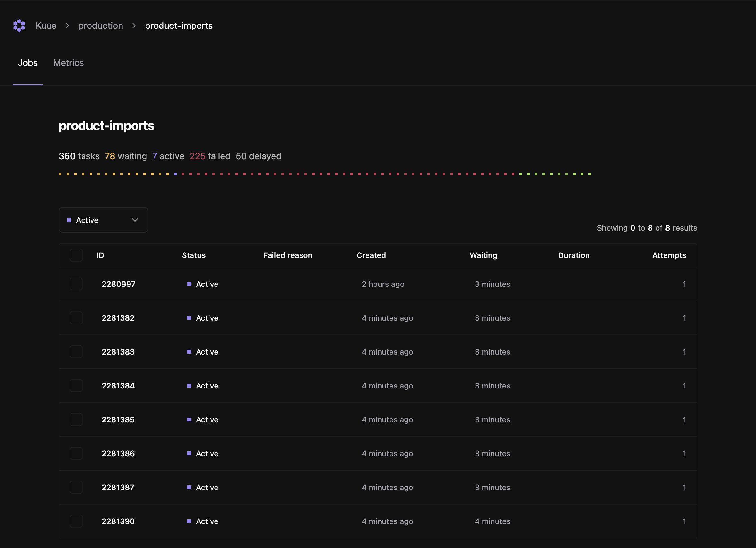The image size is (756, 548).
Task: Click the product-imports breadcrumb link
Action: coord(179,25)
